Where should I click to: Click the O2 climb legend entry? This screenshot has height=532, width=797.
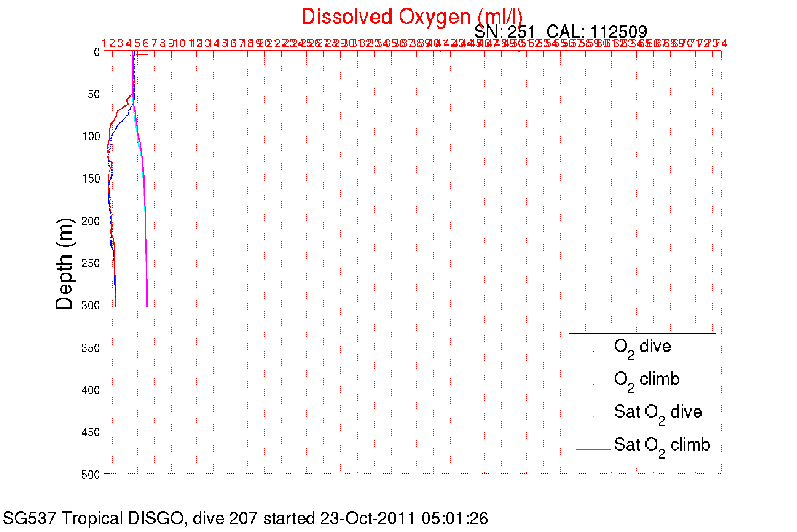pyautogui.click(x=647, y=382)
